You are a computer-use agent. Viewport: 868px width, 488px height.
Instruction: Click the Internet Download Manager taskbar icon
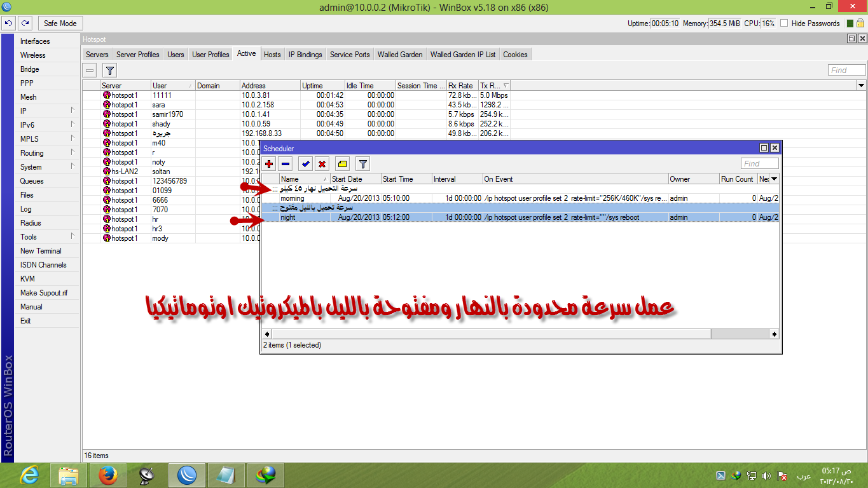(x=266, y=475)
